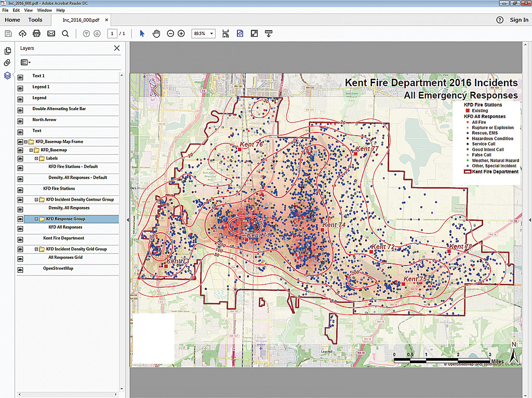Click the page number input field
The width and height of the screenshot is (532, 398).
(112, 34)
